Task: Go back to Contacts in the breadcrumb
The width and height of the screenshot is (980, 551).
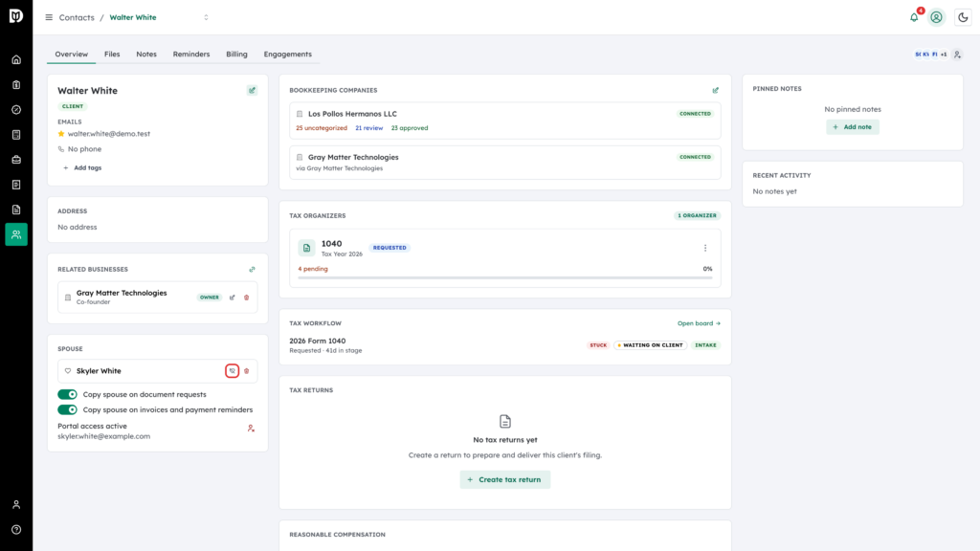Action: click(77, 17)
